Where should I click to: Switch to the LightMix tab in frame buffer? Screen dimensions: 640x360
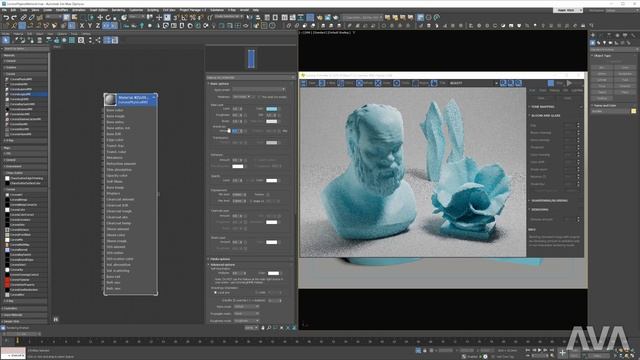(x=577, y=90)
